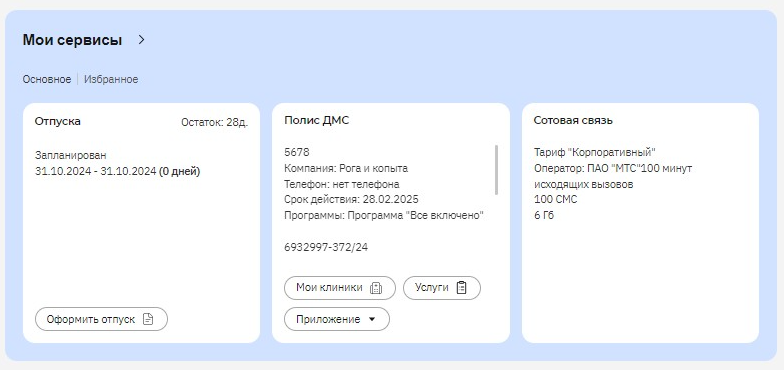Click the Мои сервисы heading
Viewport: 784px width, 370px height.
72,40
